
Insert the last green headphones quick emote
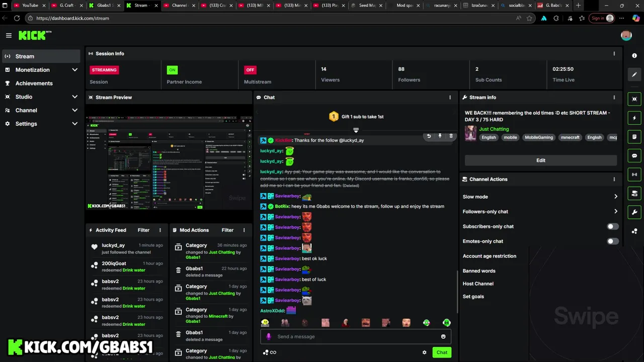point(446,323)
